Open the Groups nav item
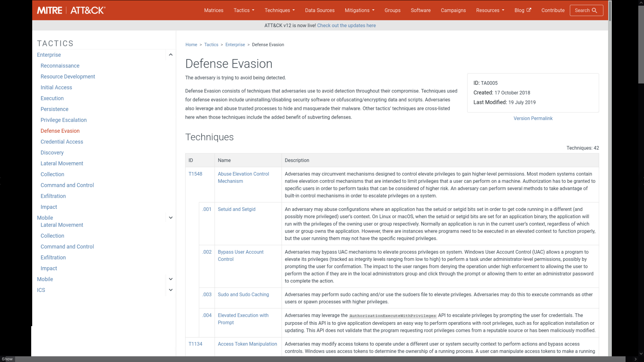 coord(392,10)
